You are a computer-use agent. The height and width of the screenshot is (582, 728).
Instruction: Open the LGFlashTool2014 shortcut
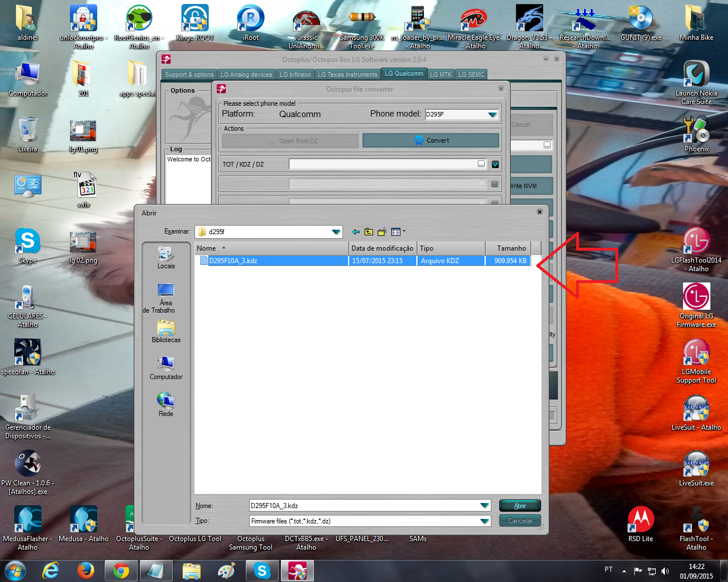696,250
